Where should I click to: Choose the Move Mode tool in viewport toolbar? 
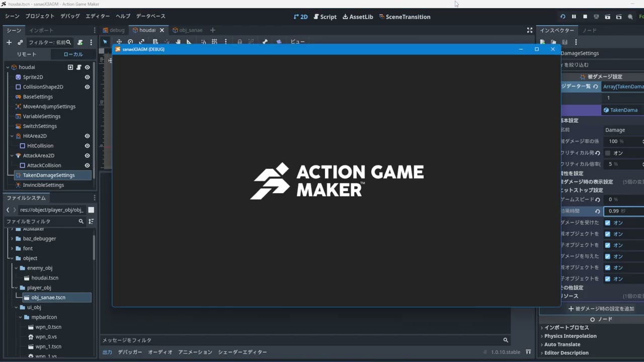(119, 42)
